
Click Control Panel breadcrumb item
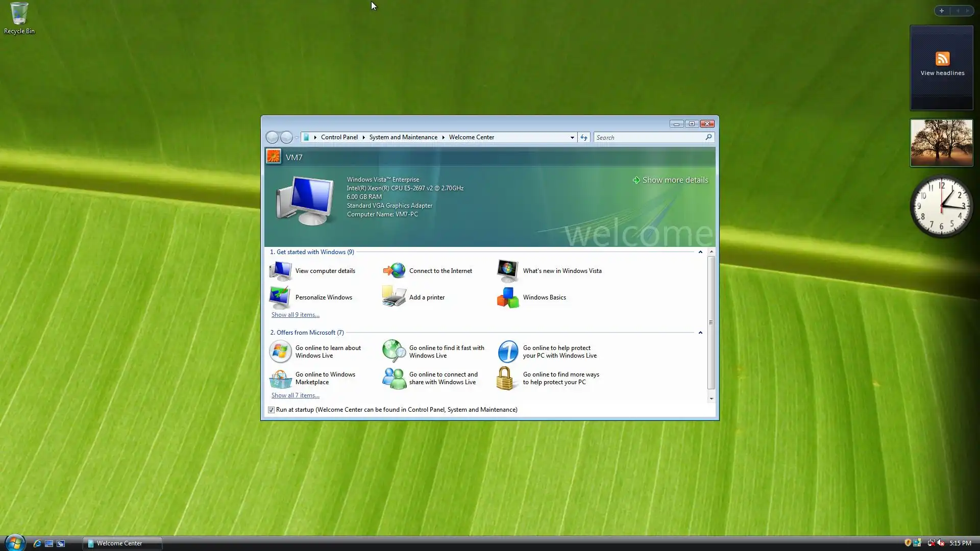(x=339, y=137)
